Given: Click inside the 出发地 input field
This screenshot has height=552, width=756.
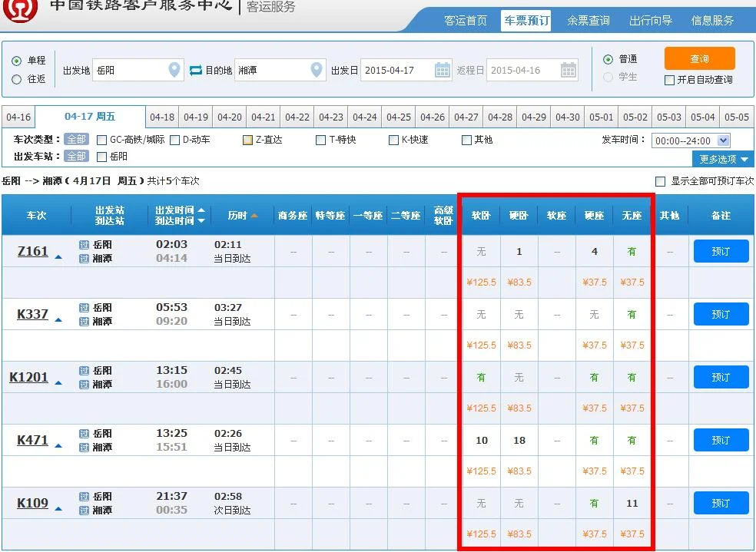Looking at the screenshot, I should coord(131,69).
